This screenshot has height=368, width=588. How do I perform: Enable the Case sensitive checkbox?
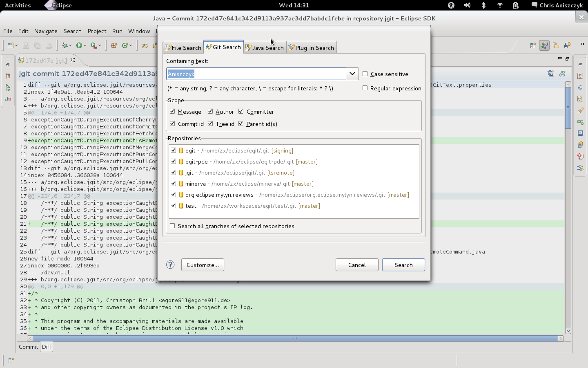(365, 74)
